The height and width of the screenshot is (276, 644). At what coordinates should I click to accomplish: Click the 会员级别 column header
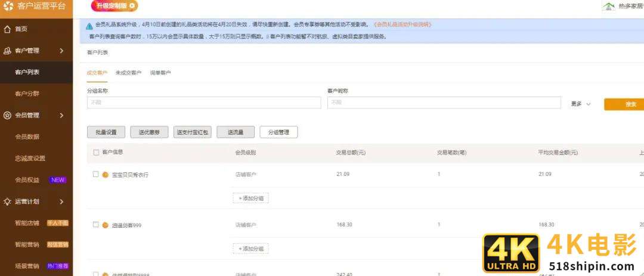click(246, 153)
